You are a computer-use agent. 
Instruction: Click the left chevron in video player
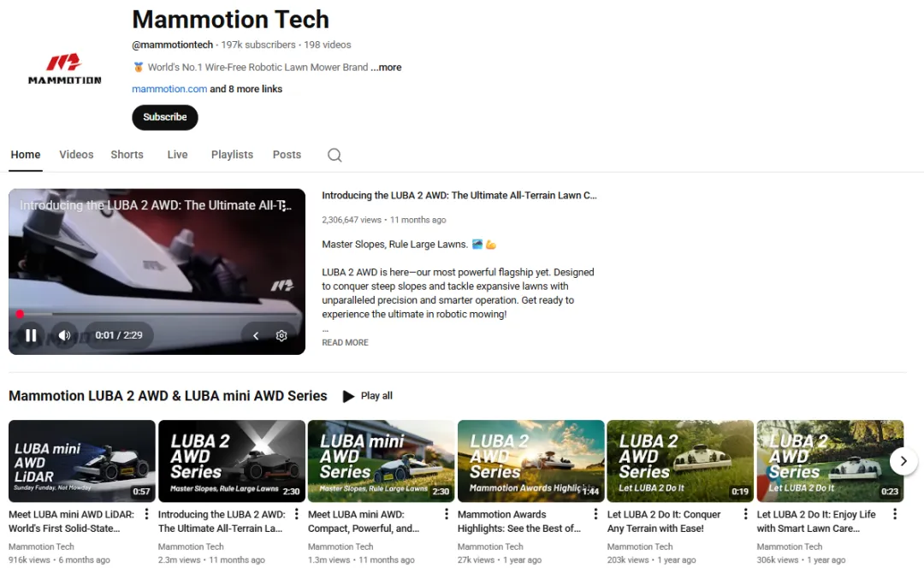pyautogui.click(x=256, y=335)
